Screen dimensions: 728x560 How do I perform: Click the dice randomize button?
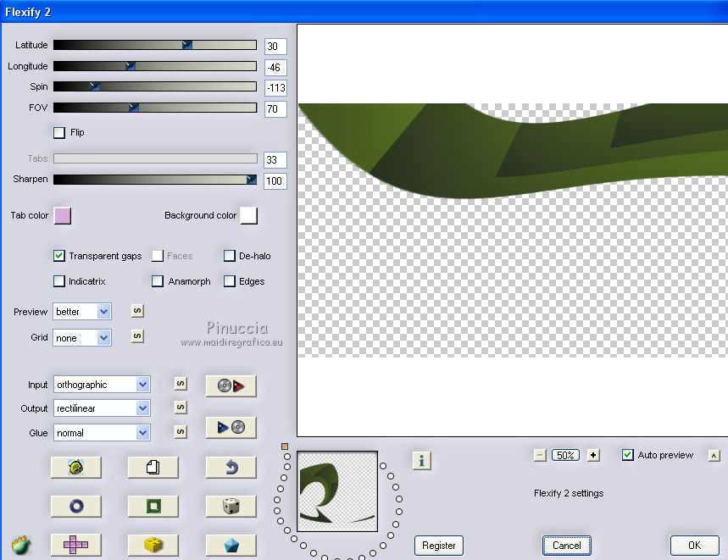(x=231, y=506)
